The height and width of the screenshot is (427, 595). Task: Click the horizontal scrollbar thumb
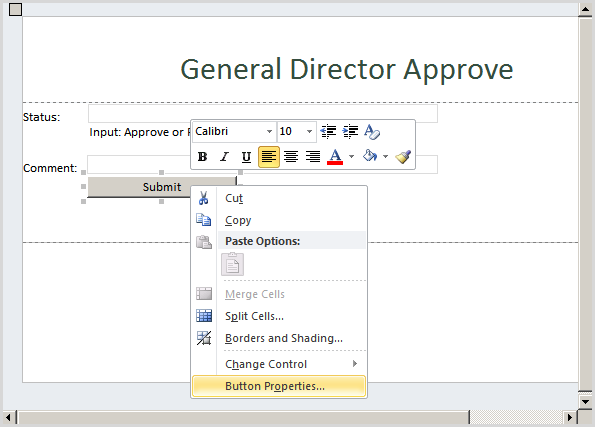pyautogui.click(x=244, y=418)
